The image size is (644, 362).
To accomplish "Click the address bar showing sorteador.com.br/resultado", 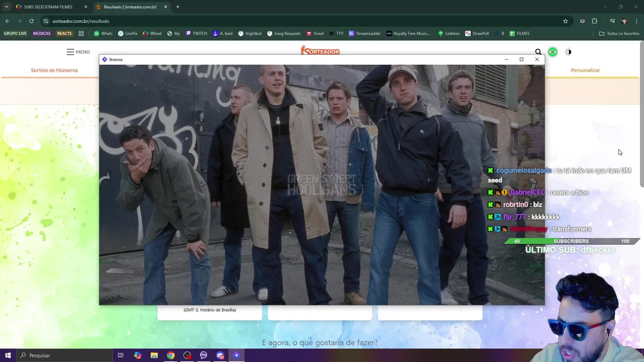I will (302, 21).
